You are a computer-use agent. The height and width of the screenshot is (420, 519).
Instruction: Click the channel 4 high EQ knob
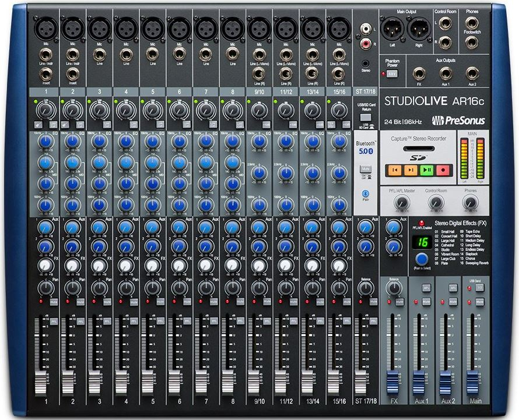pos(126,142)
